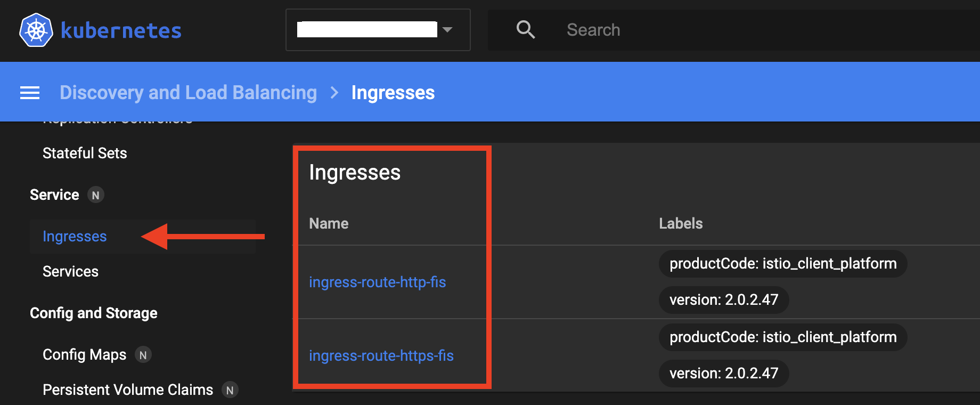Open the hamburger navigation menu
The height and width of the screenshot is (405, 980).
tap(30, 93)
